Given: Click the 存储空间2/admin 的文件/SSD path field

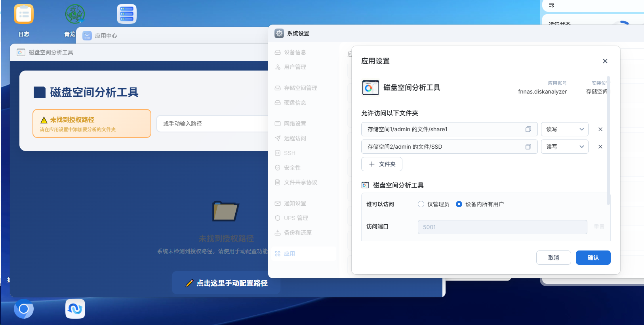Looking at the screenshot, I should pos(450,147).
